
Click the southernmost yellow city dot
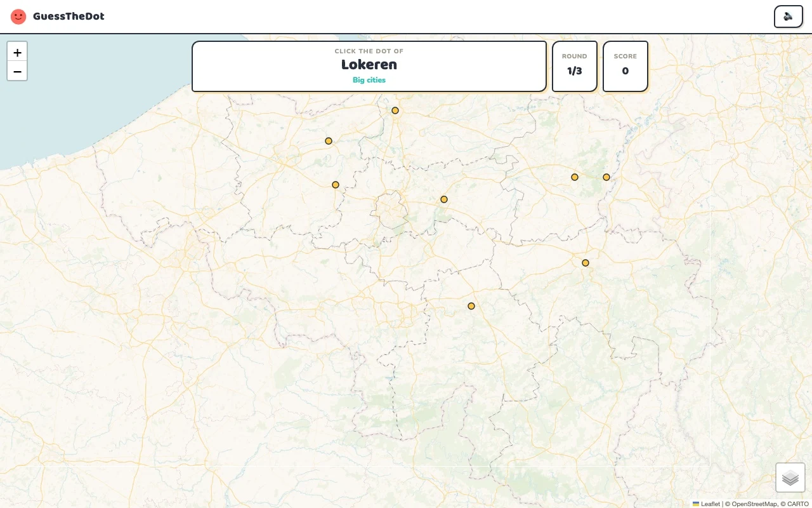[471, 306]
